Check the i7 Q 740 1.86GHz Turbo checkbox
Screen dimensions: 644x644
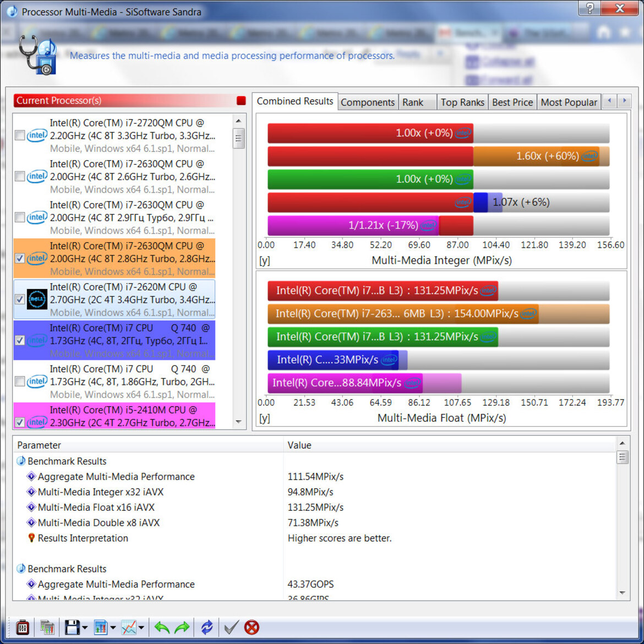coord(20,381)
